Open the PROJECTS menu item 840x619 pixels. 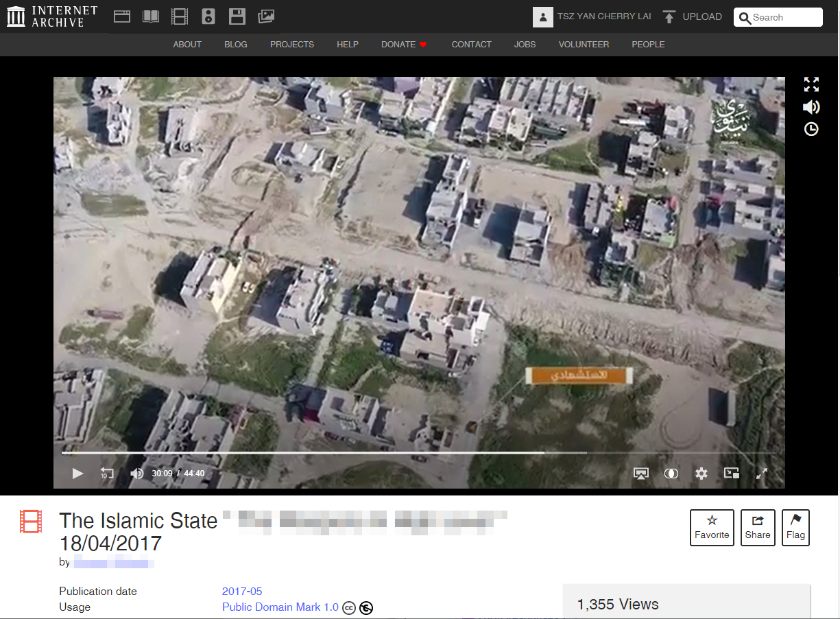[x=291, y=44]
